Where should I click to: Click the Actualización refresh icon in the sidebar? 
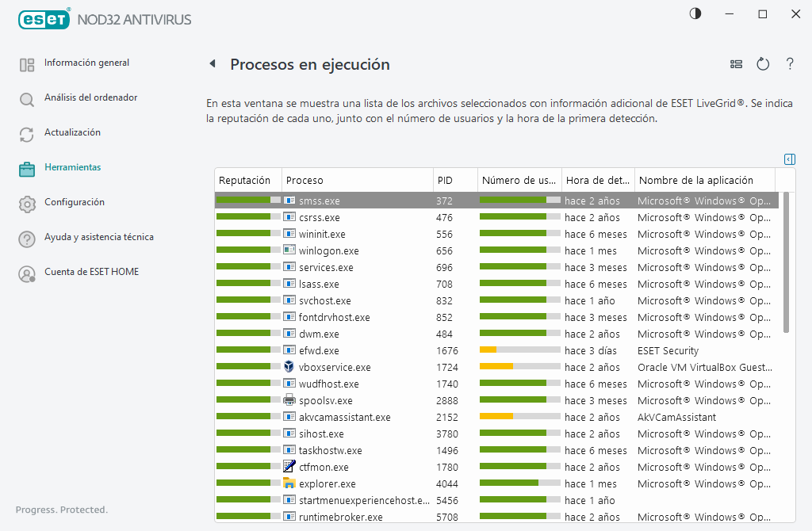pos(27,133)
